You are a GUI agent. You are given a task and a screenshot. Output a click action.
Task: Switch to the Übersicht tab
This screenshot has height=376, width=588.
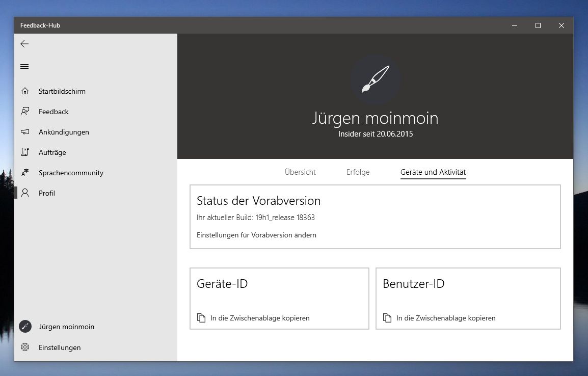point(301,172)
